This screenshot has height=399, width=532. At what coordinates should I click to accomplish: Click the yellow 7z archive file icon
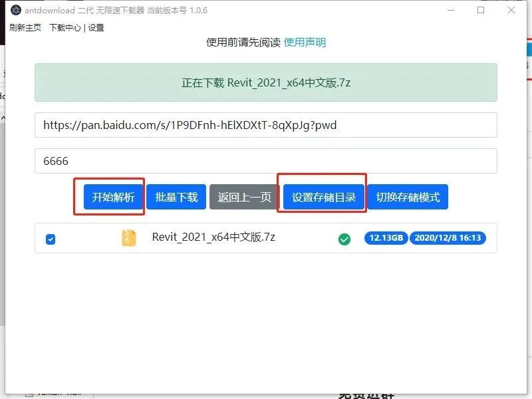click(x=129, y=238)
